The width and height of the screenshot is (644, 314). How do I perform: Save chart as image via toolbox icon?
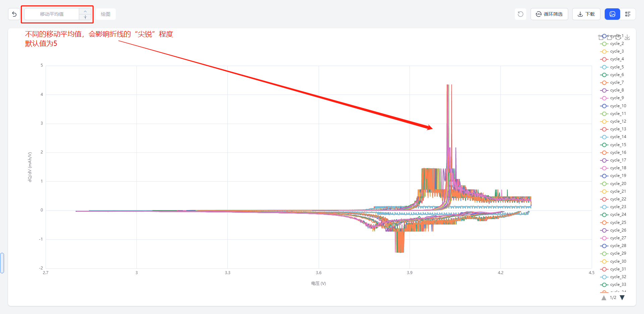pos(627,37)
